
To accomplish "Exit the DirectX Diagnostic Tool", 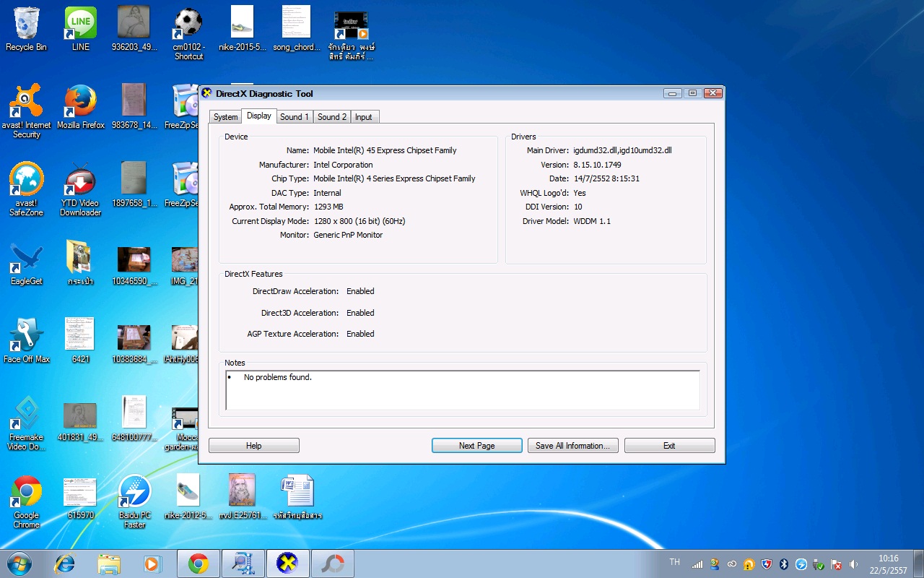I will 669,446.
